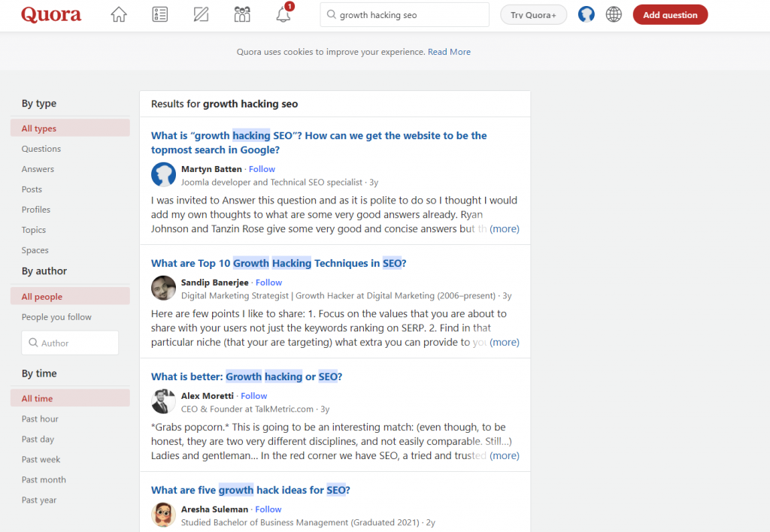
Task: Filter results to Past day
Action: [x=38, y=440]
